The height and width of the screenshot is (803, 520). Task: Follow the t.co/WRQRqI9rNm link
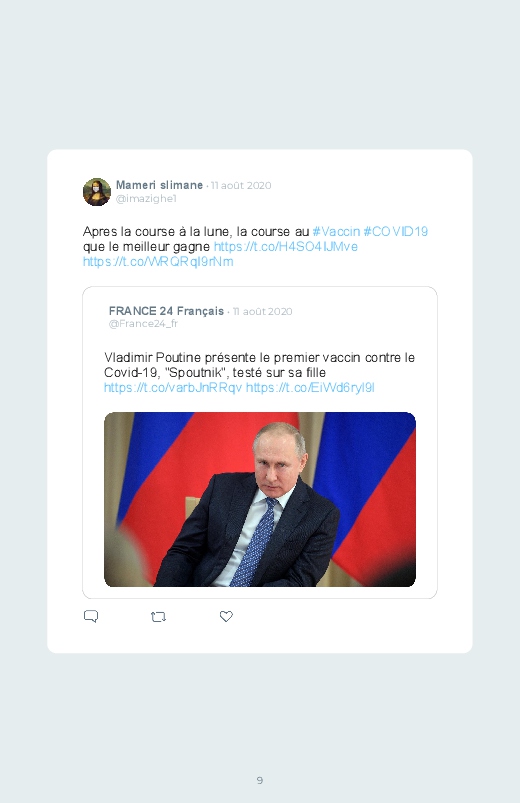click(158, 261)
